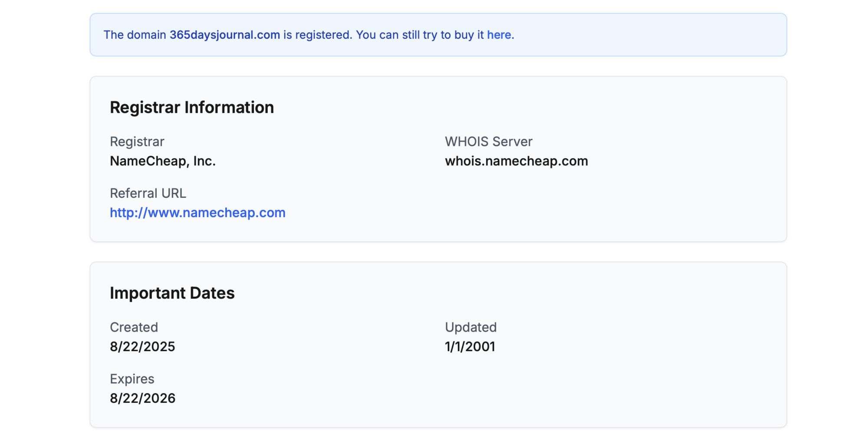Viewport: 868px width, 444px height.
Task: Select the expiration date 8/22/2026
Action: pos(142,398)
